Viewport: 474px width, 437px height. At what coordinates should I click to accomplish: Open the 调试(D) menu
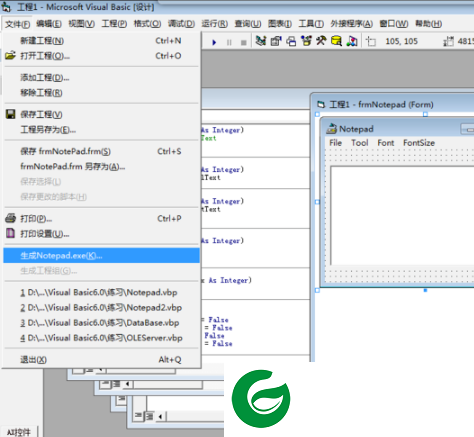[x=181, y=24]
